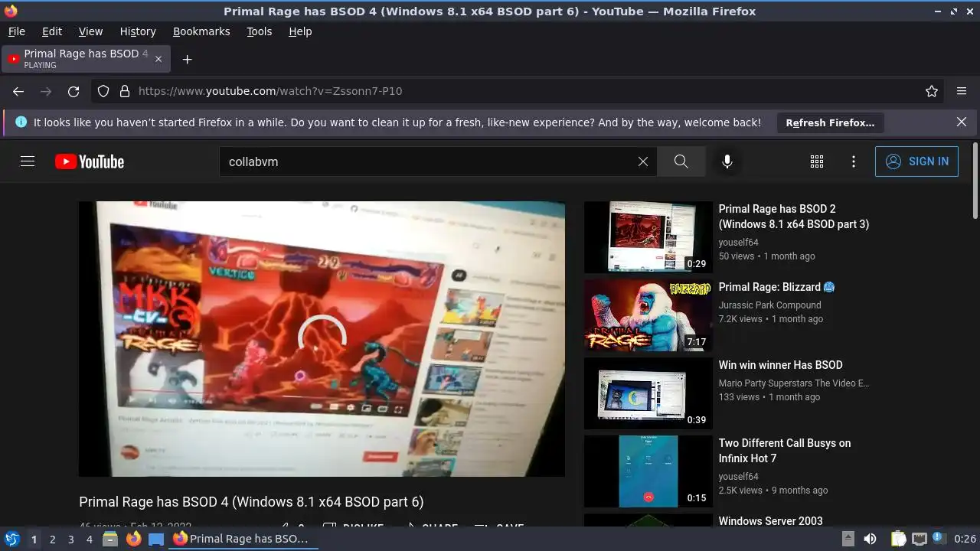Open the Edit menu
This screenshot has width=980, height=551.
pyautogui.click(x=52, y=31)
